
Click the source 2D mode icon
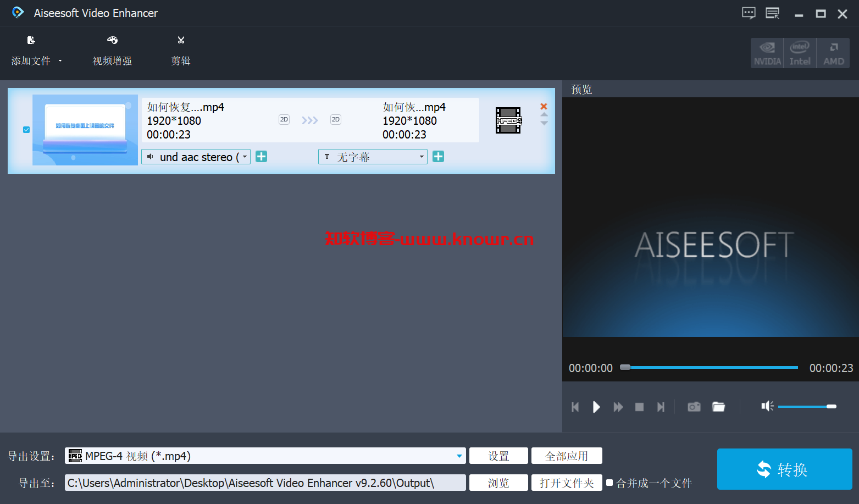point(284,119)
